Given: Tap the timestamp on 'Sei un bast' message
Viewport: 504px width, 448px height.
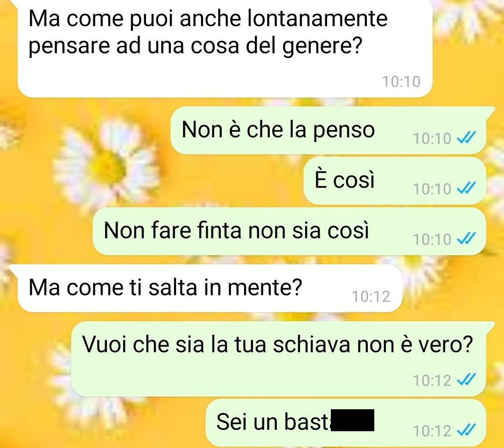Looking at the screenshot, I should point(432,431).
